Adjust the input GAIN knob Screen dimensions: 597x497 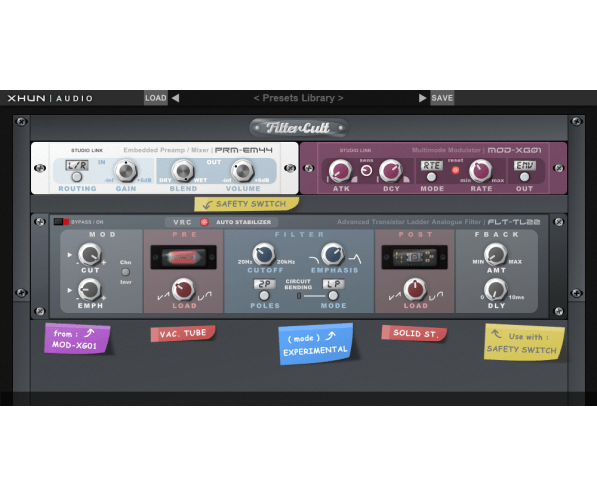coord(126,171)
